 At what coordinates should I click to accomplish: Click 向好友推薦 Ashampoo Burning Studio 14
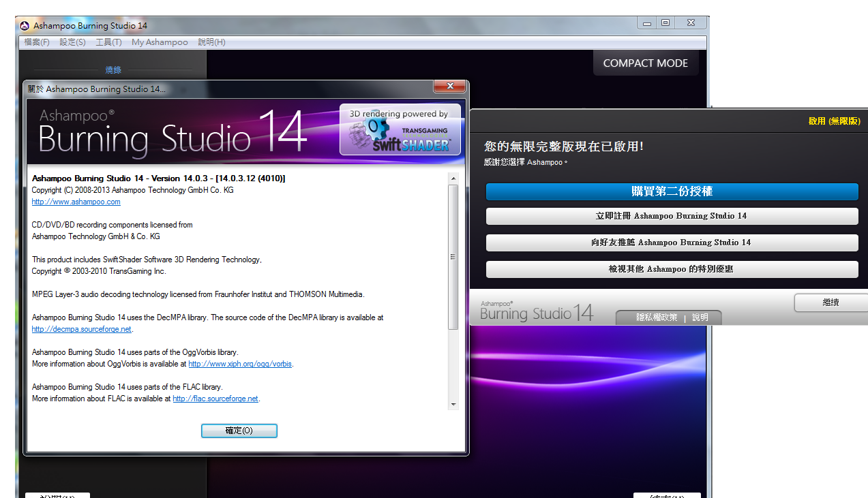click(672, 243)
